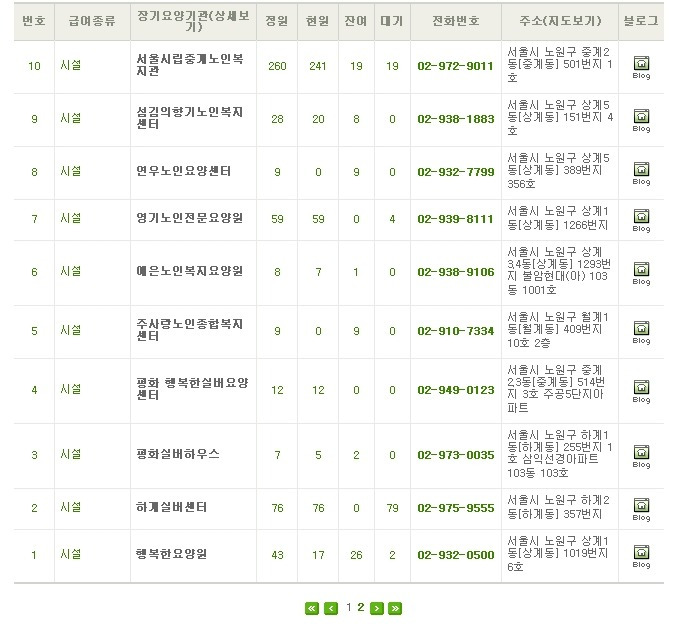View details of 서울시립중계노인복지관
This screenshot has width=679, height=630.
pyautogui.click(x=190, y=65)
